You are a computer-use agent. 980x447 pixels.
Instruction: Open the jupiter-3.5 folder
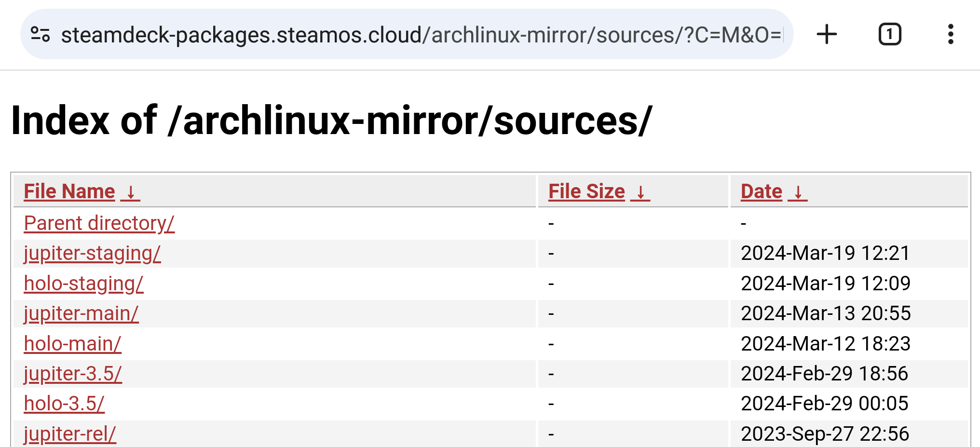(73, 374)
